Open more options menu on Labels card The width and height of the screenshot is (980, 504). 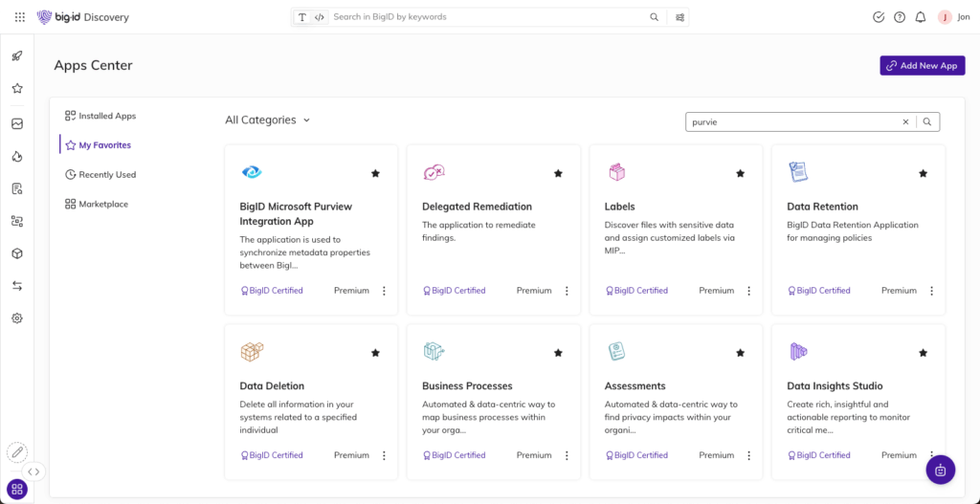(x=748, y=291)
